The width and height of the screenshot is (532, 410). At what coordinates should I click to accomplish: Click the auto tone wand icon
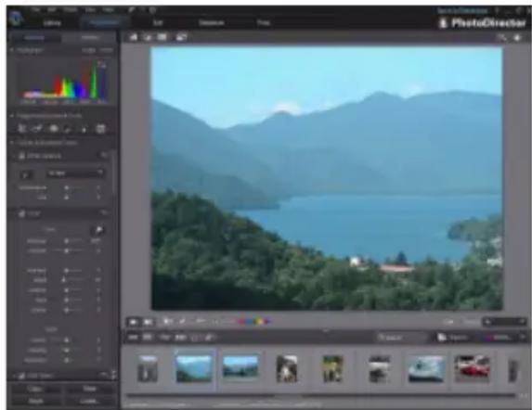pos(98,230)
